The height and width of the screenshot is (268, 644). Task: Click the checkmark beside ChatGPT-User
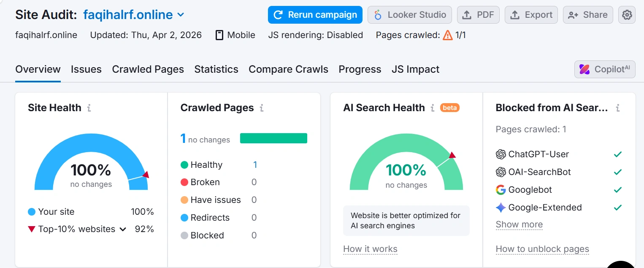pyautogui.click(x=617, y=154)
